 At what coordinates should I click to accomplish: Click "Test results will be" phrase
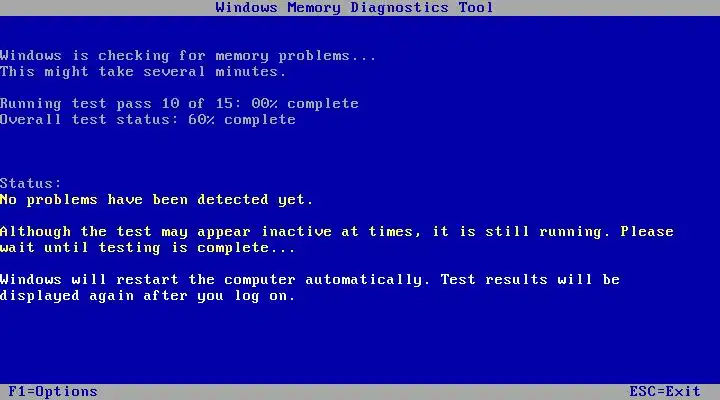point(530,280)
